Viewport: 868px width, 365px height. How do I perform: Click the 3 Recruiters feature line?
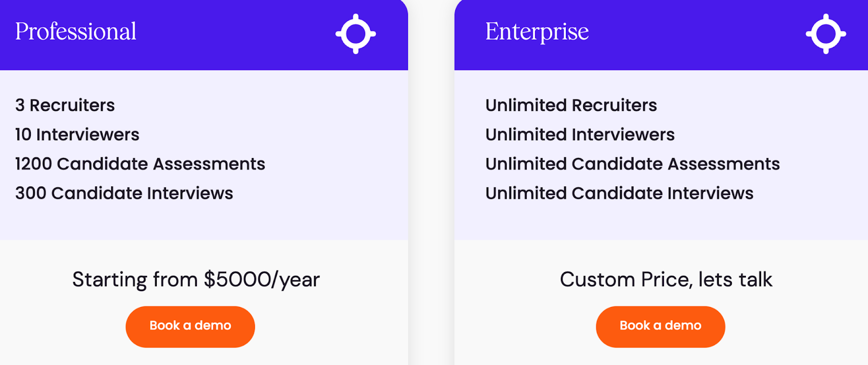(x=65, y=105)
